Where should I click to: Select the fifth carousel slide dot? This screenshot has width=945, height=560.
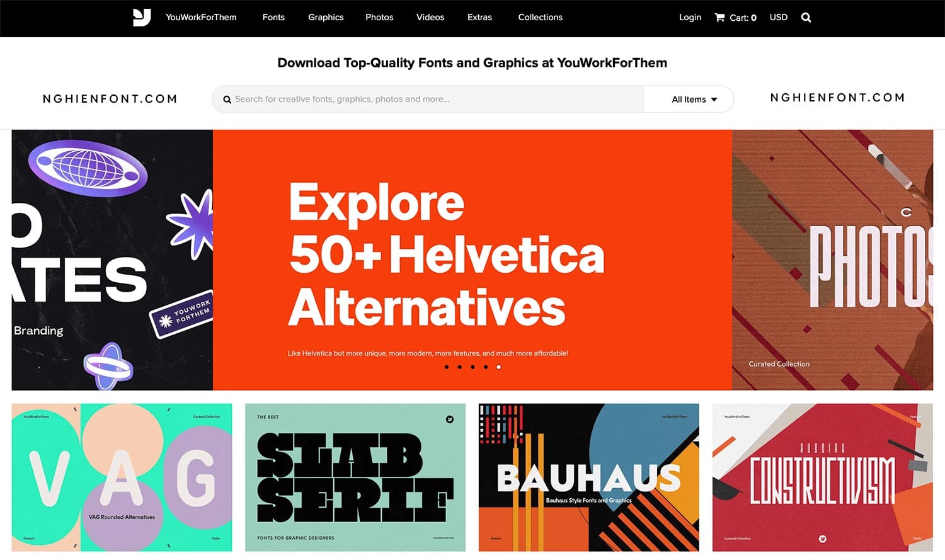click(x=498, y=367)
